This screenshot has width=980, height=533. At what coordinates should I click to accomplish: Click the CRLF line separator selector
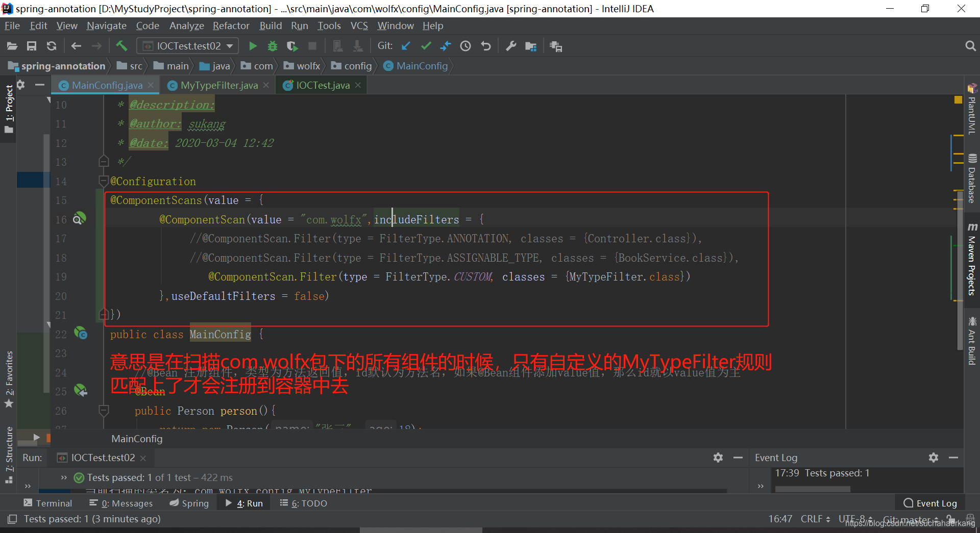point(815,519)
